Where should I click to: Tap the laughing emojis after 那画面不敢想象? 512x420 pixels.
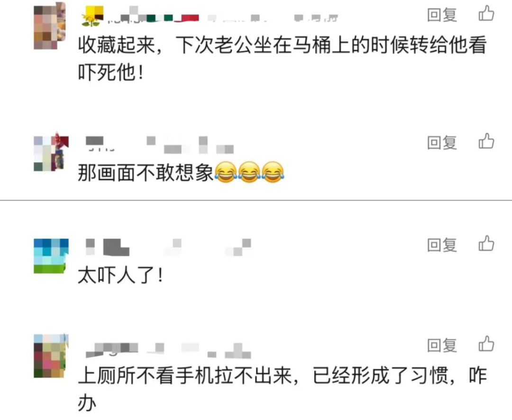click(x=249, y=172)
